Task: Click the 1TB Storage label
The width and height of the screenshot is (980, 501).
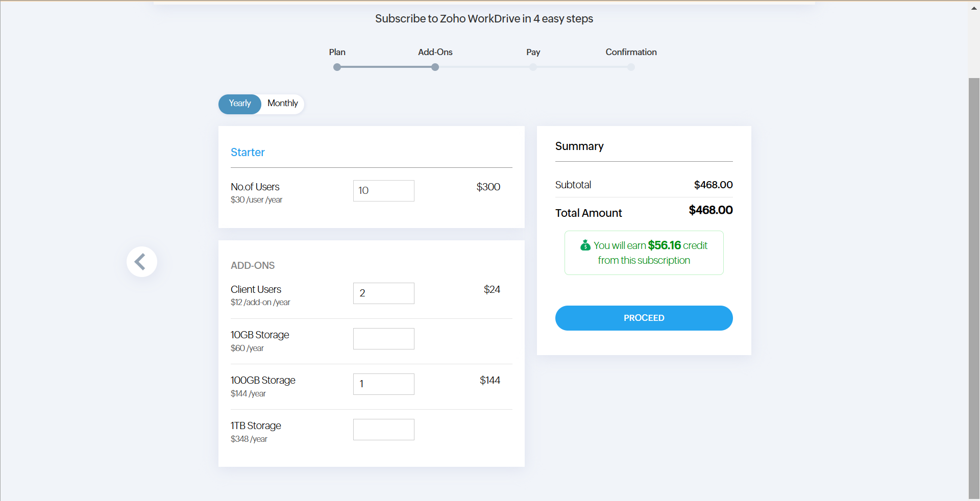Action: (256, 426)
